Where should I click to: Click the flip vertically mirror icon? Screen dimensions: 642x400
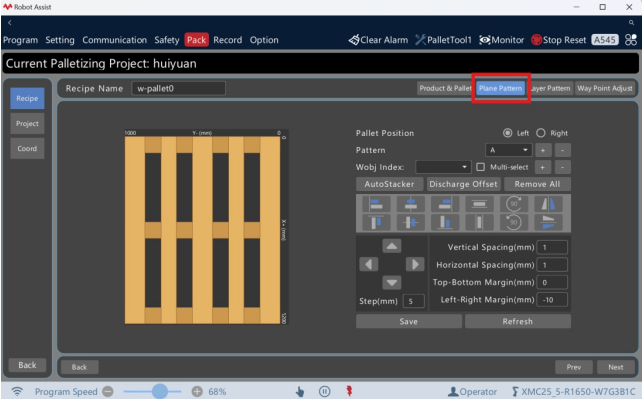pyautogui.click(x=548, y=222)
